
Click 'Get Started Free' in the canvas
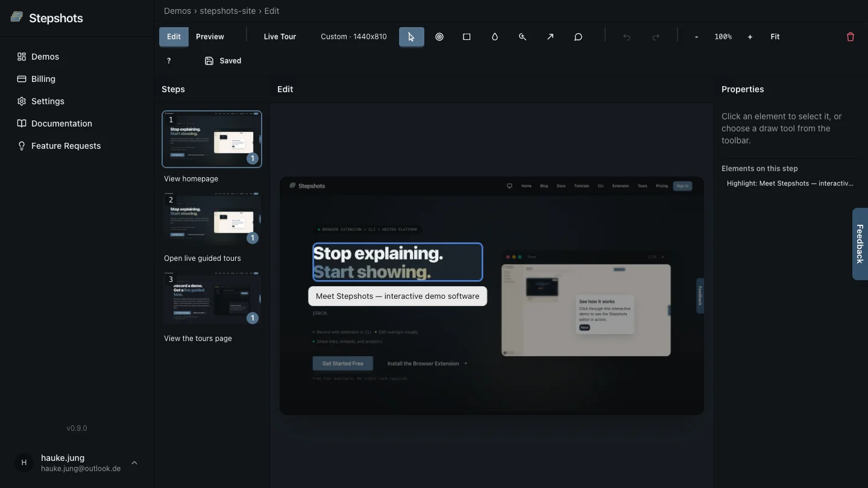click(343, 363)
